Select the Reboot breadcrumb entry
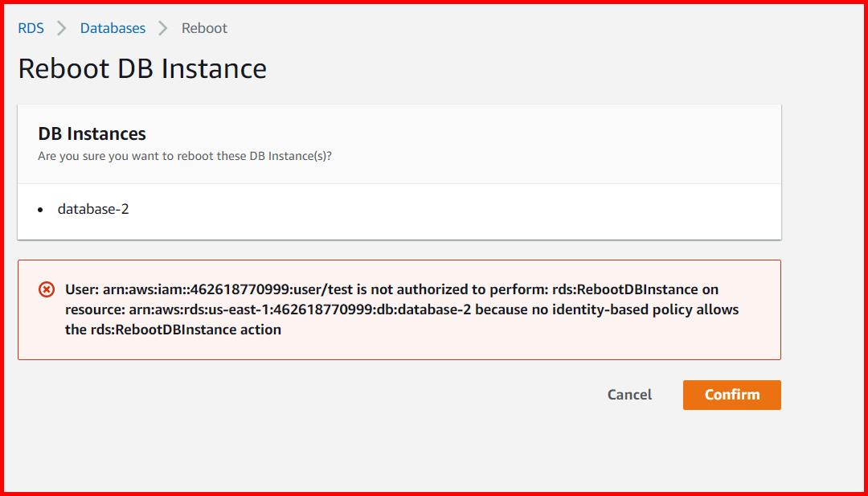Viewport: 868px width, 496px height. 204,27
